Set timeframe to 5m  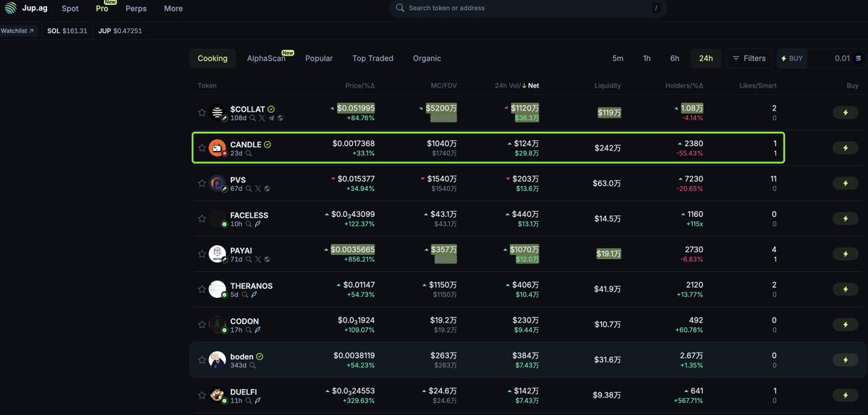point(618,59)
